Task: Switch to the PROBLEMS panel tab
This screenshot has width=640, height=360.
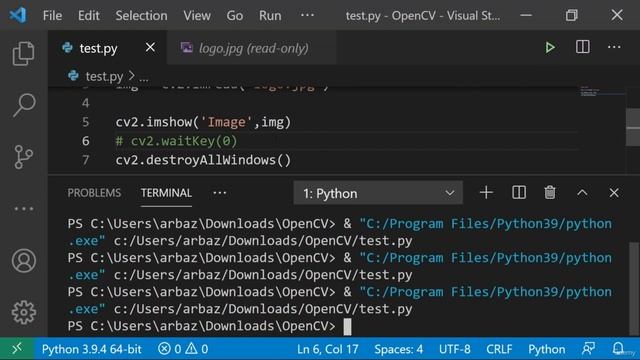Action: pos(94,193)
